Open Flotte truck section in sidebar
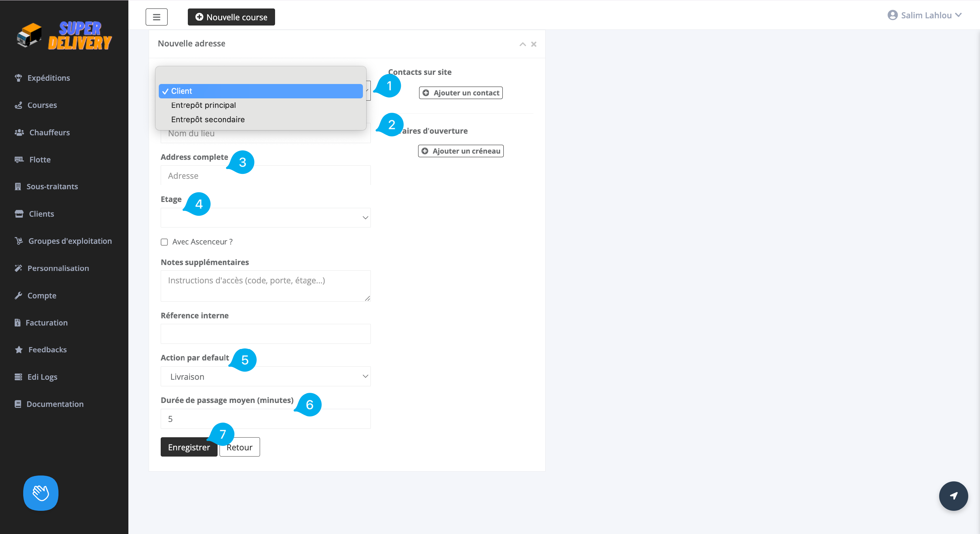 [x=40, y=159]
